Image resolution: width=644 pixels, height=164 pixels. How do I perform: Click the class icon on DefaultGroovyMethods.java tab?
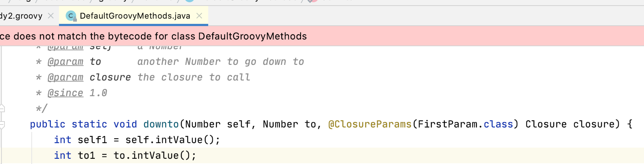pyautogui.click(x=71, y=16)
